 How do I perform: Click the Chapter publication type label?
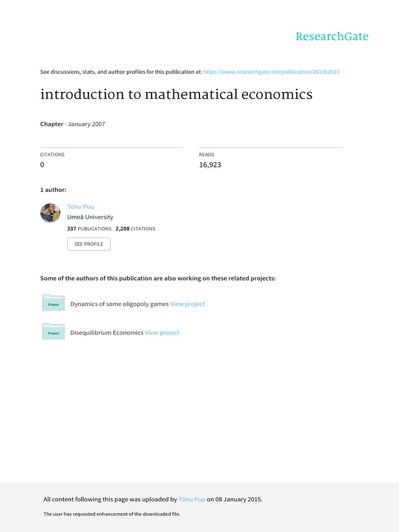click(x=51, y=124)
